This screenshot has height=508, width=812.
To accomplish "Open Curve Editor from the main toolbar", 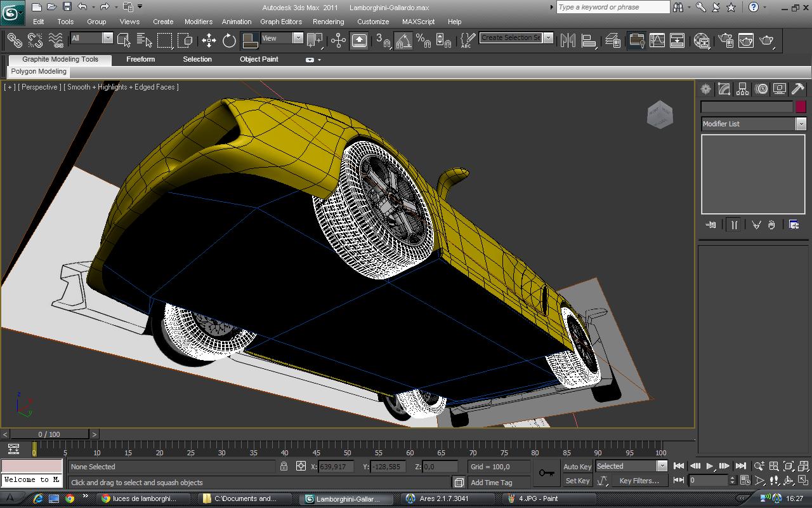I will click(x=657, y=41).
